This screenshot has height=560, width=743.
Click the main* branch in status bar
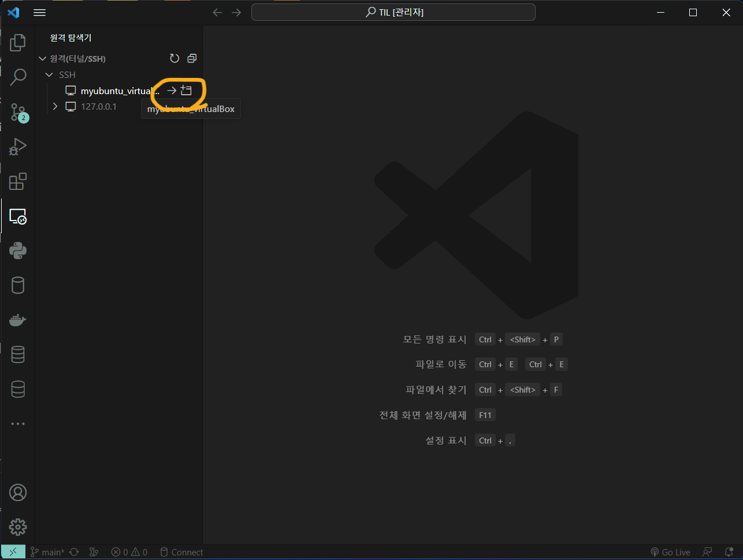(x=47, y=552)
